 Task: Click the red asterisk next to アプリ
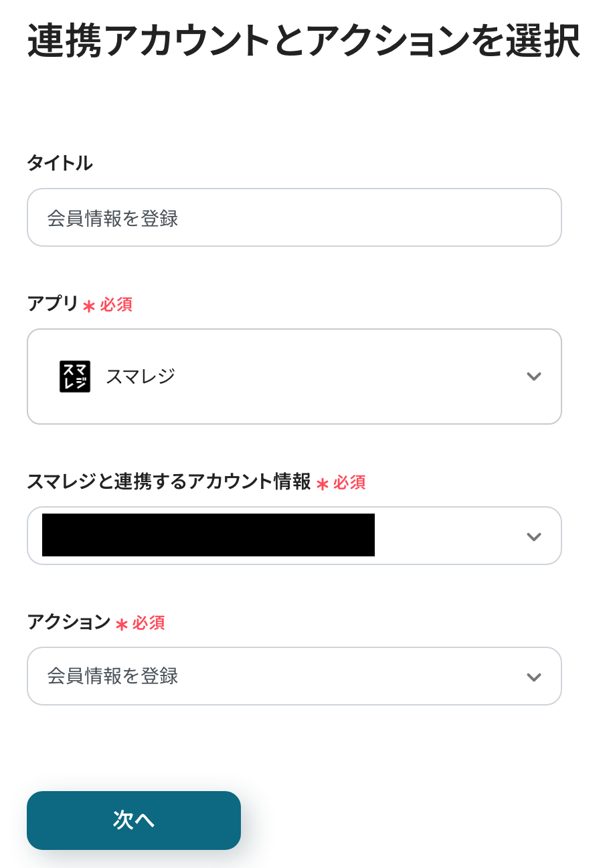89,306
